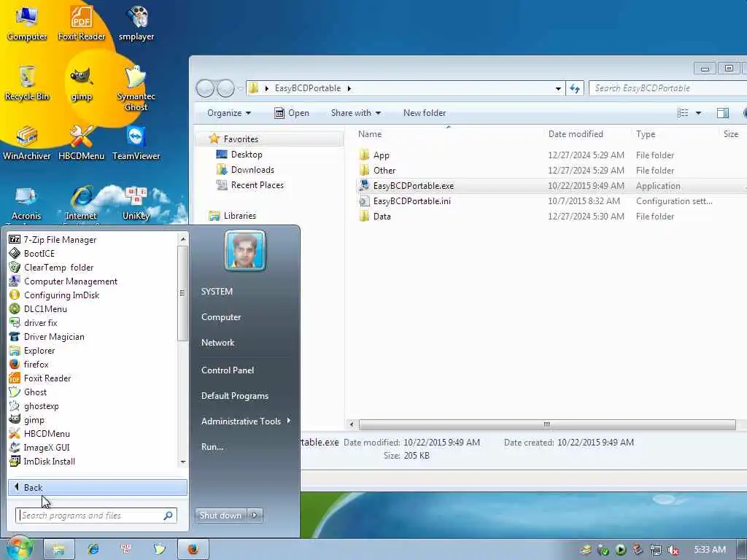Select the gimp desktop shortcut
The image size is (747, 560).
(82, 83)
